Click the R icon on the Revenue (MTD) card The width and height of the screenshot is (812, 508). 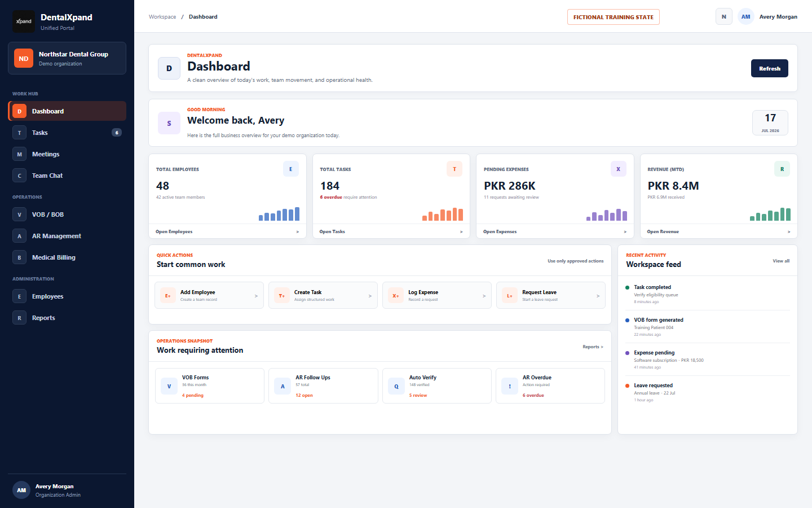[x=782, y=169]
